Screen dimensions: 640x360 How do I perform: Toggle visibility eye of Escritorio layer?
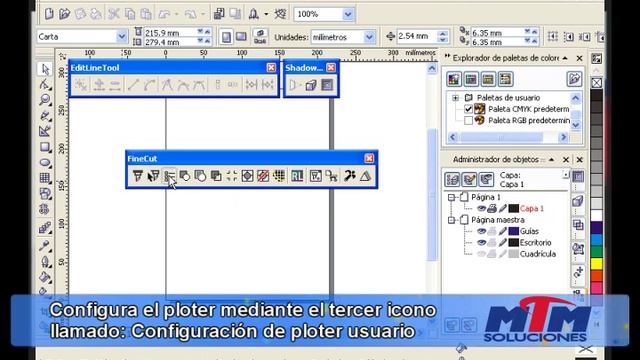[481, 242]
